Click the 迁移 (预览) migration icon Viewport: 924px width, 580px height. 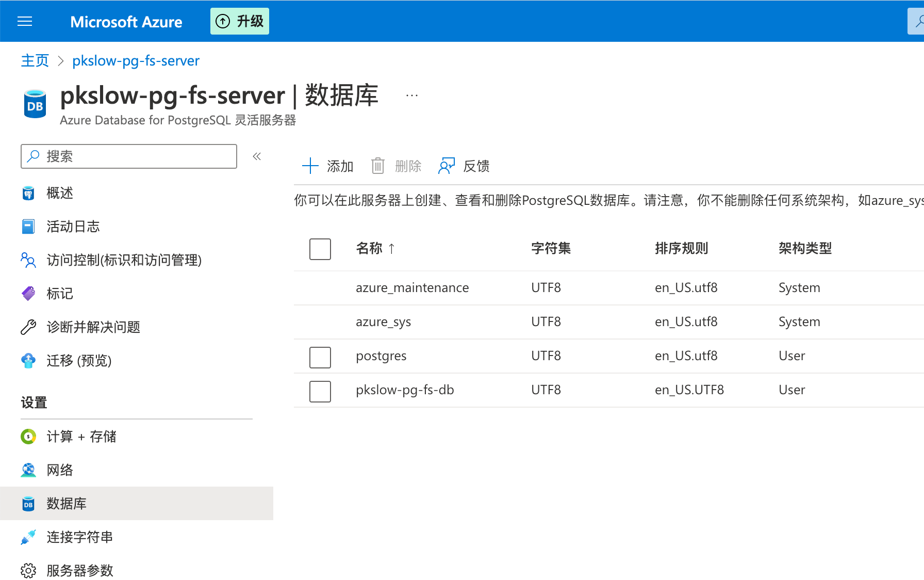pos(28,360)
